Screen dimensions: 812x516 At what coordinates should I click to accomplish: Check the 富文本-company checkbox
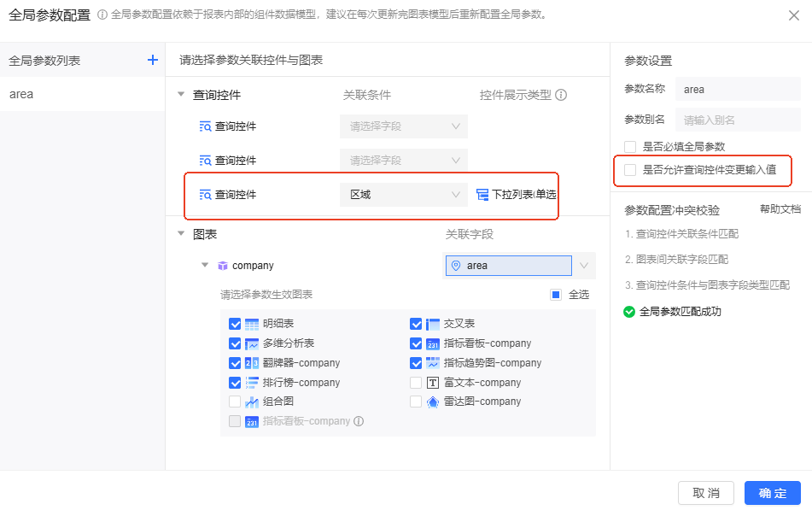[x=416, y=383]
